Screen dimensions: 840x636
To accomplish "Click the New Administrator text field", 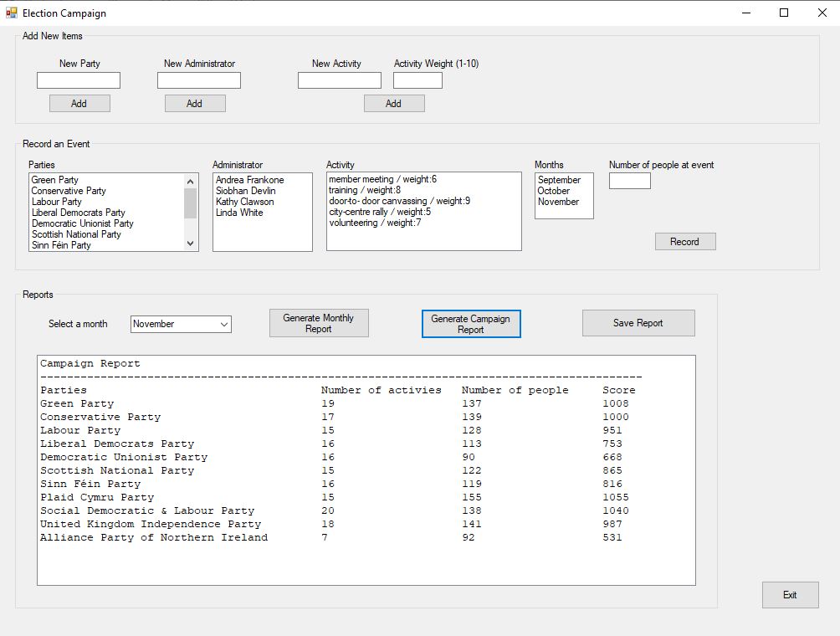I will (x=199, y=80).
